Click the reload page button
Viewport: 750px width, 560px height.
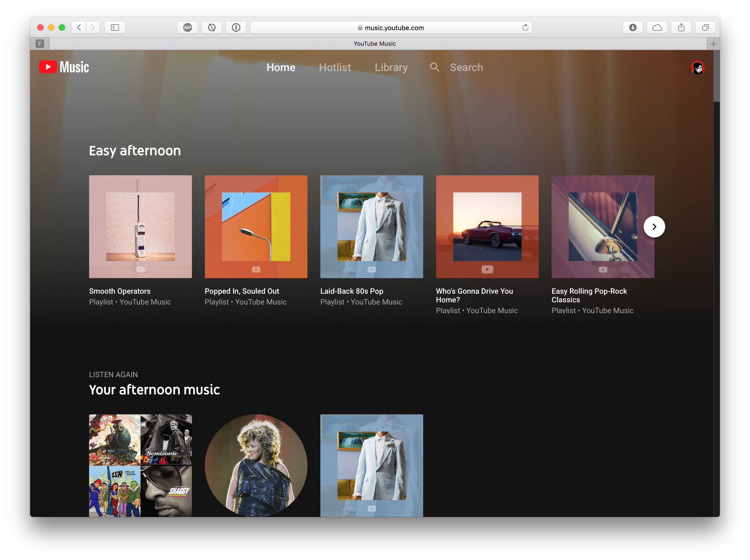coord(525,27)
